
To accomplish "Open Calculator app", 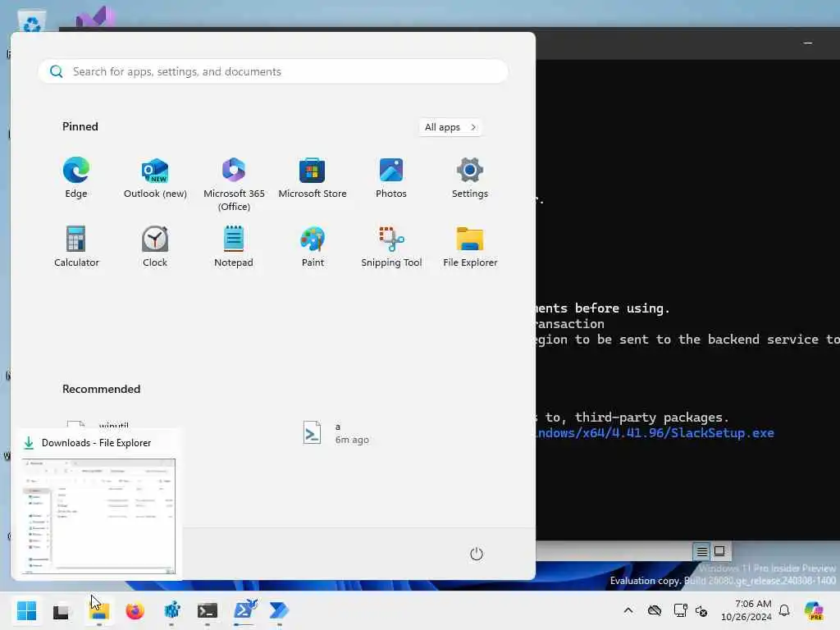I will [x=76, y=246].
